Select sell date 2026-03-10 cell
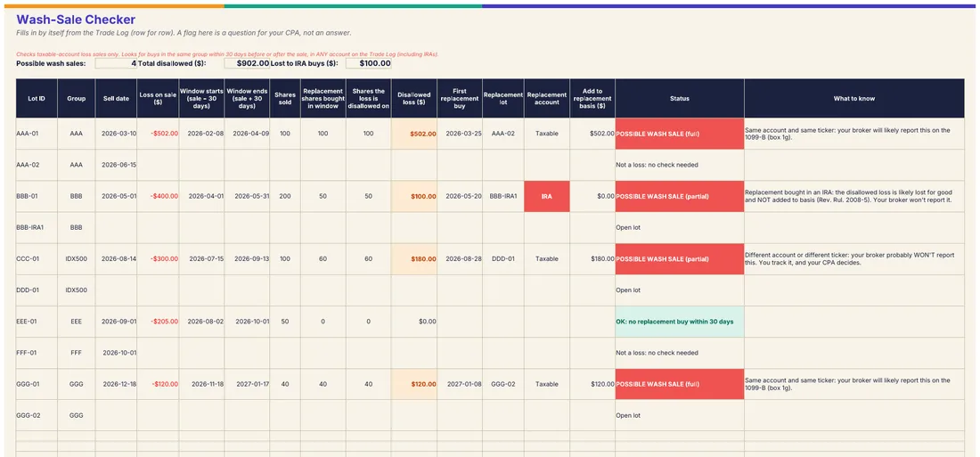 (x=116, y=134)
